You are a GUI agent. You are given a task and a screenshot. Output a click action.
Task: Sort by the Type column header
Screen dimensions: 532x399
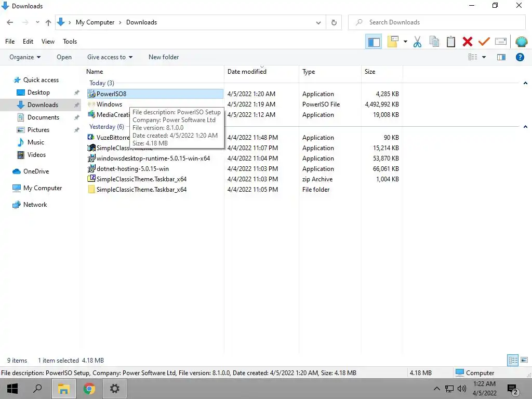(330, 72)
